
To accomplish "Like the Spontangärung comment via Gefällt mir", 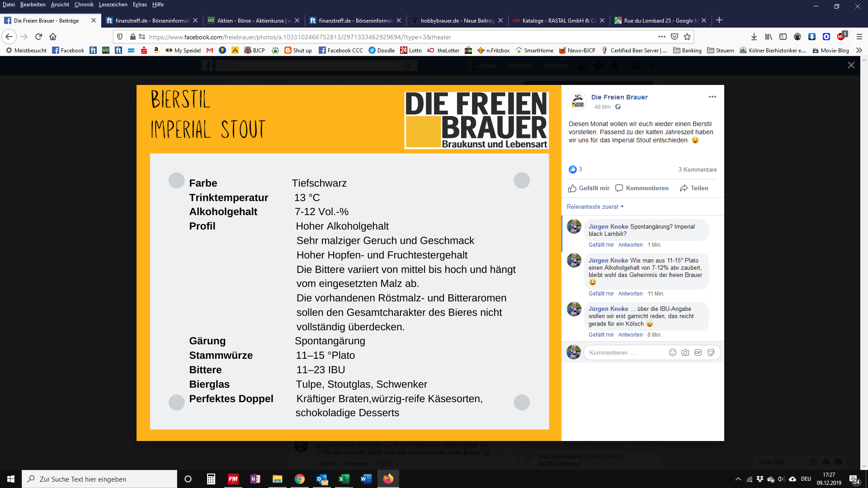I will [x=601, y=245].
